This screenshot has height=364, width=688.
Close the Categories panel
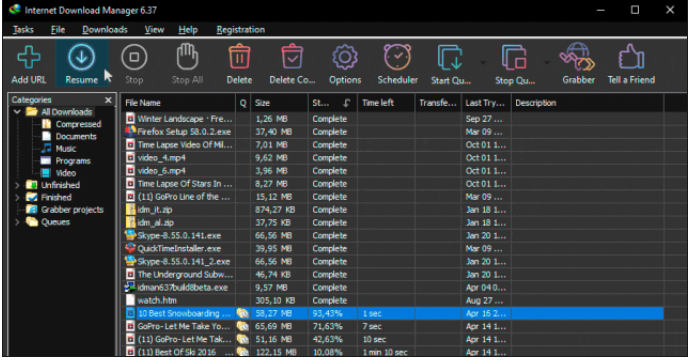[108, 100]
